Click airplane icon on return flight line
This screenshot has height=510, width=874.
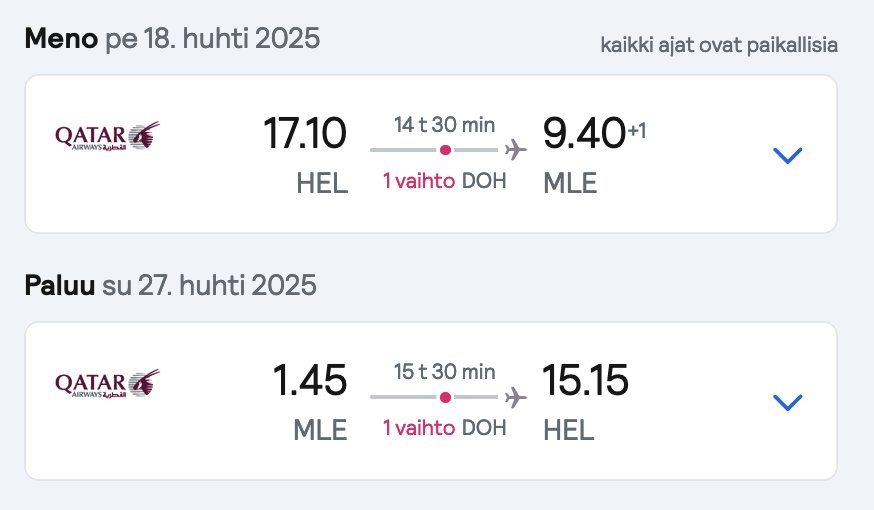coord(516,397)
